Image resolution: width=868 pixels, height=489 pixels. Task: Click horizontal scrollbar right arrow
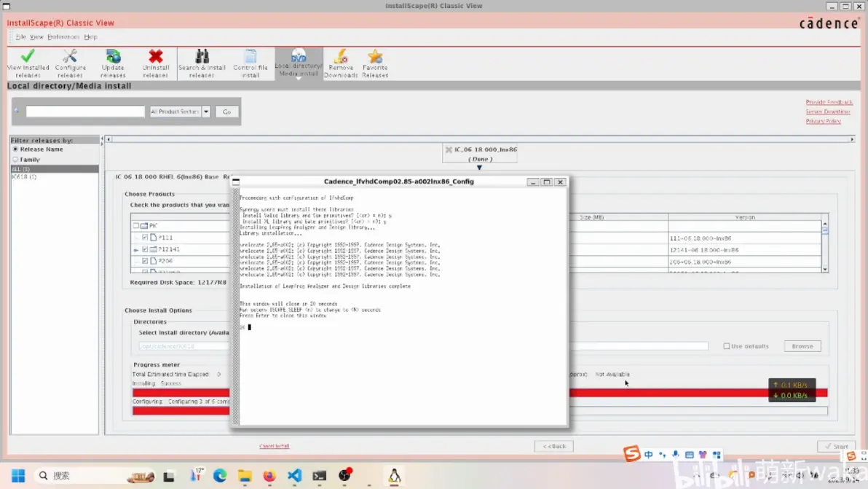(852, 139)
